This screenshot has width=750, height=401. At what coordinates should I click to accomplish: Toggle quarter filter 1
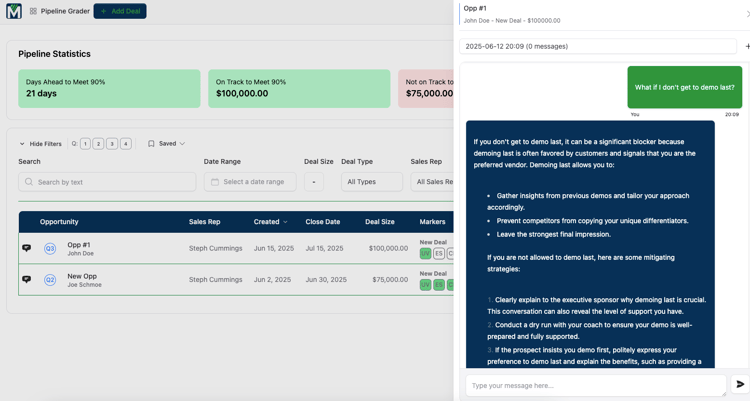point(85,144)
